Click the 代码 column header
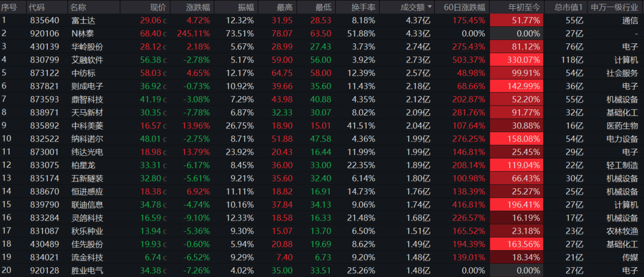Screen dimensions: 644x277 coord(37,7)
